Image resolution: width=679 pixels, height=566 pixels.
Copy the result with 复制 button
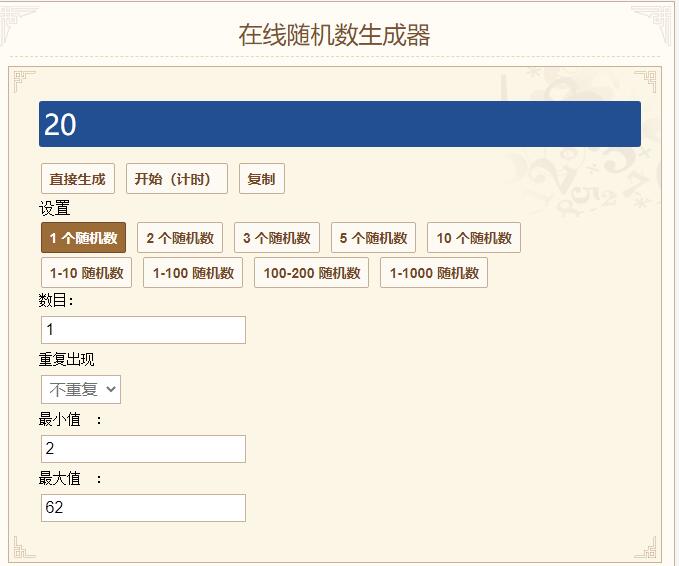click(x=262, y=178)
